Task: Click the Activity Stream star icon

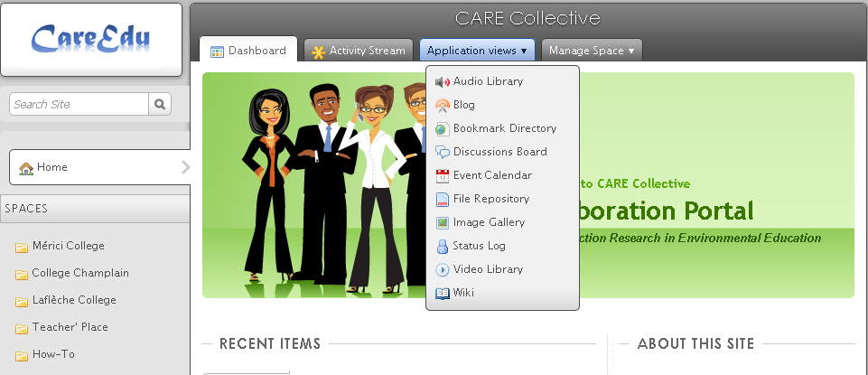Action: (x=318, y=52)
